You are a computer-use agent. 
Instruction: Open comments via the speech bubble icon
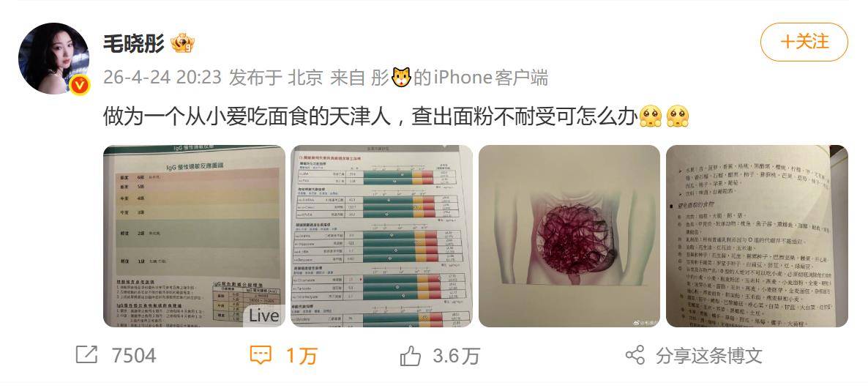(260, 355)
